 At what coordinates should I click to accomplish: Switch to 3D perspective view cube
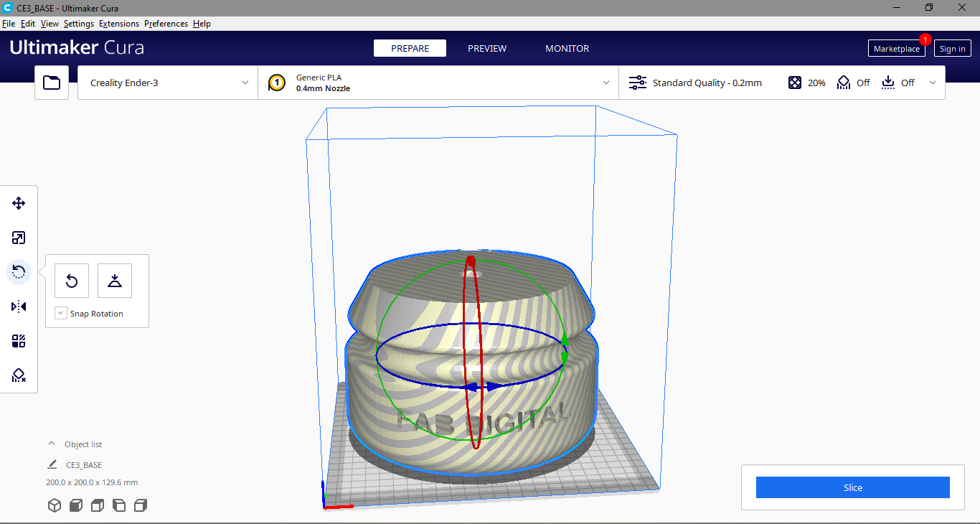pos(55,505)
